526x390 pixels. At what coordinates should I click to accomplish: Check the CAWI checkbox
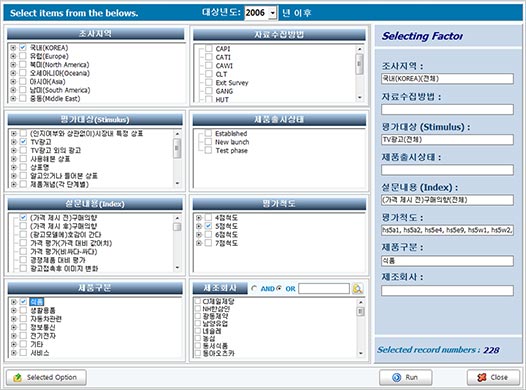[x=209, y=65]
